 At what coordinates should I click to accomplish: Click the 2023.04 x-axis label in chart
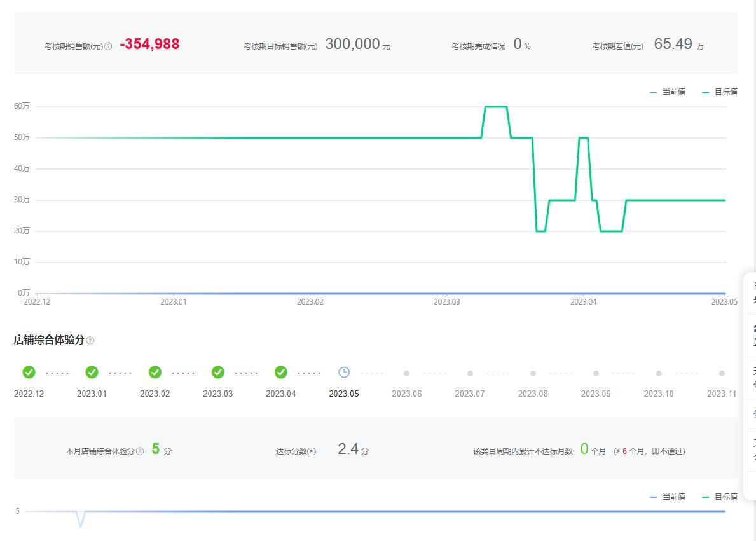pos(584,302)
